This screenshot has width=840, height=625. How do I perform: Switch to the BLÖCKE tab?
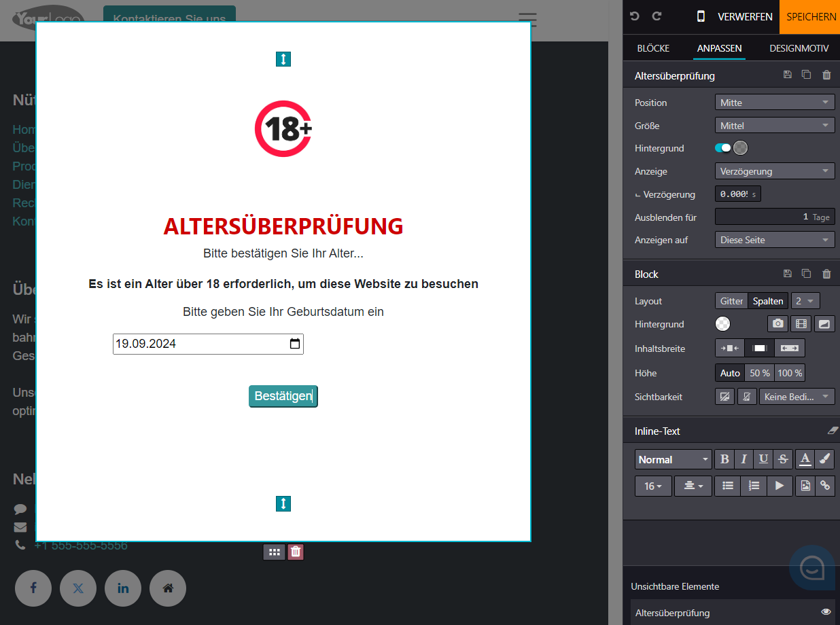(653, 48)
